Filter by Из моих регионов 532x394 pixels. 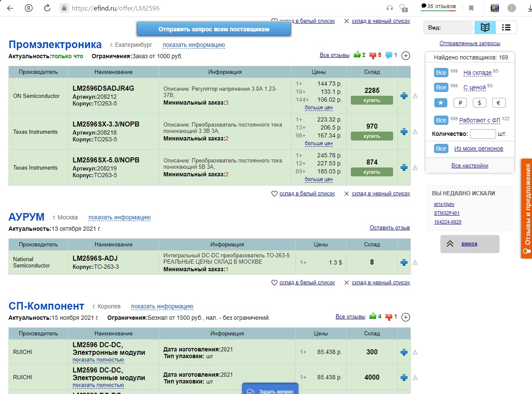click(x=479, y=148)
